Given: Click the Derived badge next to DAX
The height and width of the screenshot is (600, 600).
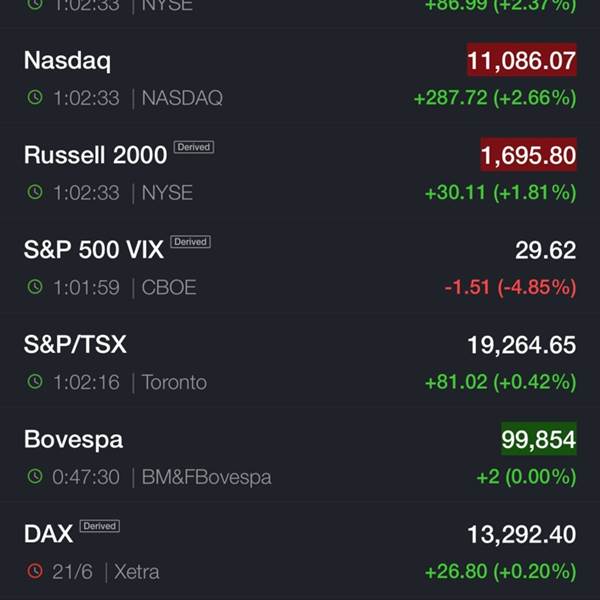Looking at the screenshot, I should tap(99, 526).
